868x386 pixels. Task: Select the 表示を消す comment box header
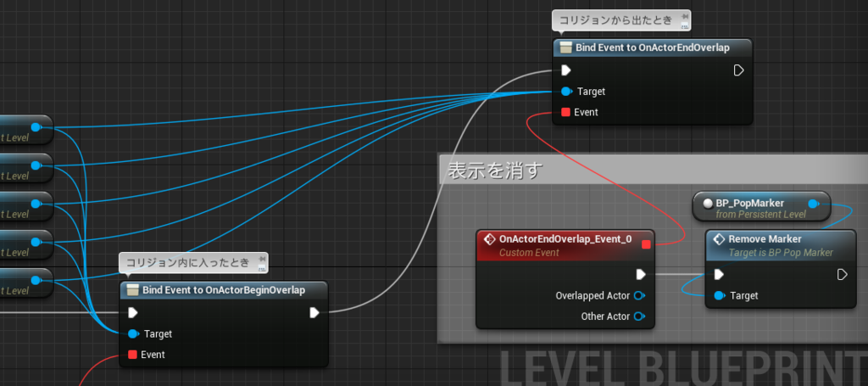point(654,170)
